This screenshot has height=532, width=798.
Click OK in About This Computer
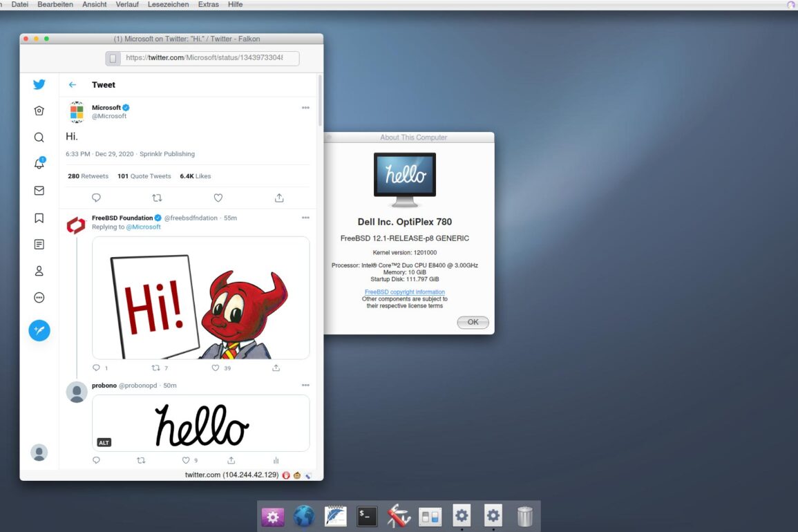tap(473, 322)
